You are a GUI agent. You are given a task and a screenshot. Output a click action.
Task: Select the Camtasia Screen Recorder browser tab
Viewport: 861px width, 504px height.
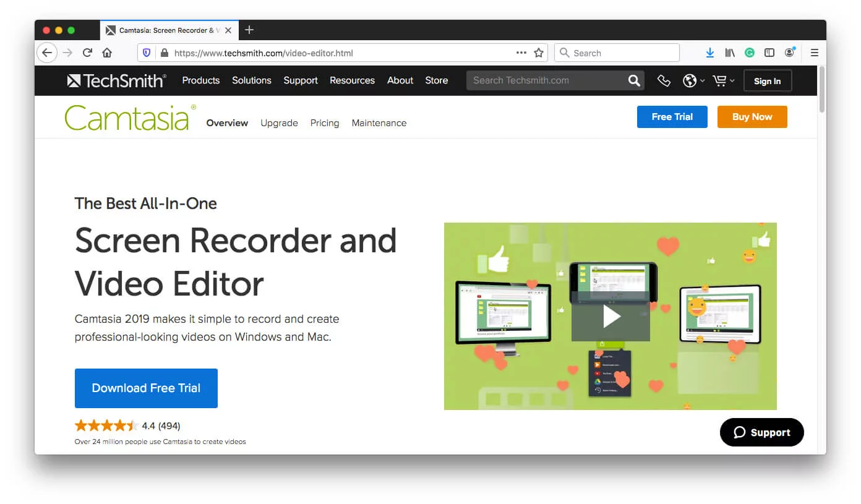[169, 30]
